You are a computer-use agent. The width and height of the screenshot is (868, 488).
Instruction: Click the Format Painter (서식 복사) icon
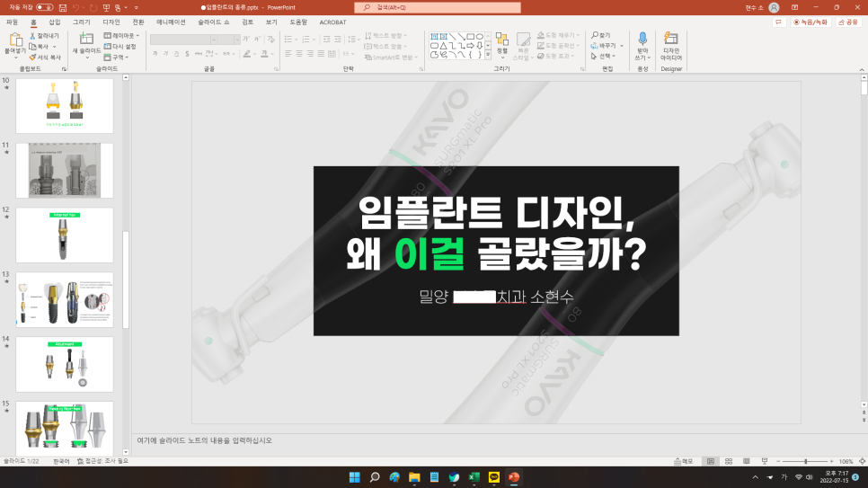(x=32, y=57)
